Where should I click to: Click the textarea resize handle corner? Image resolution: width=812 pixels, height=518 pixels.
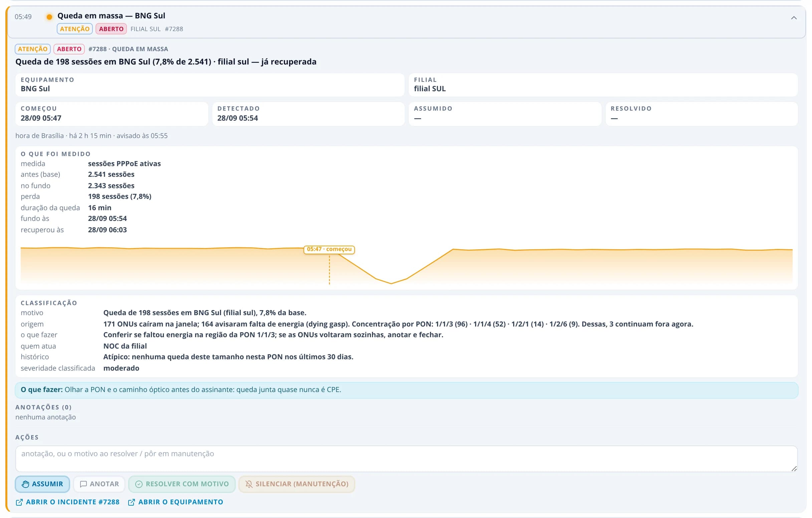794,469
